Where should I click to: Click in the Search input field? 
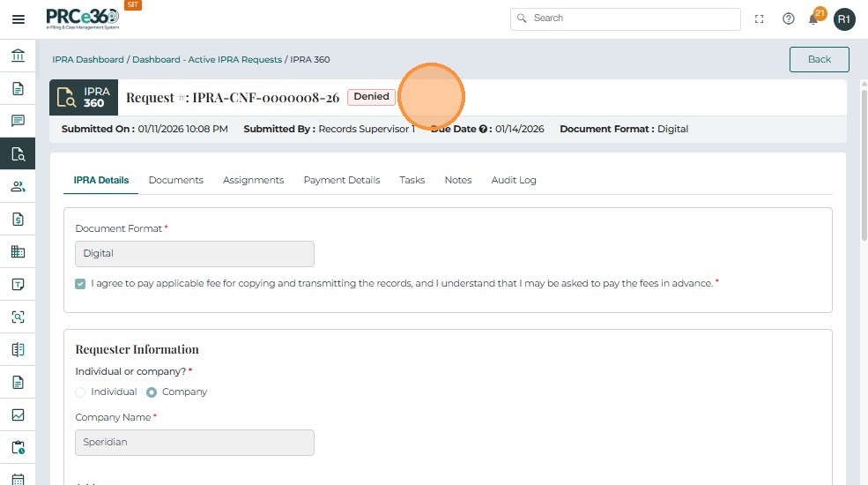click(x=626, y=19)
